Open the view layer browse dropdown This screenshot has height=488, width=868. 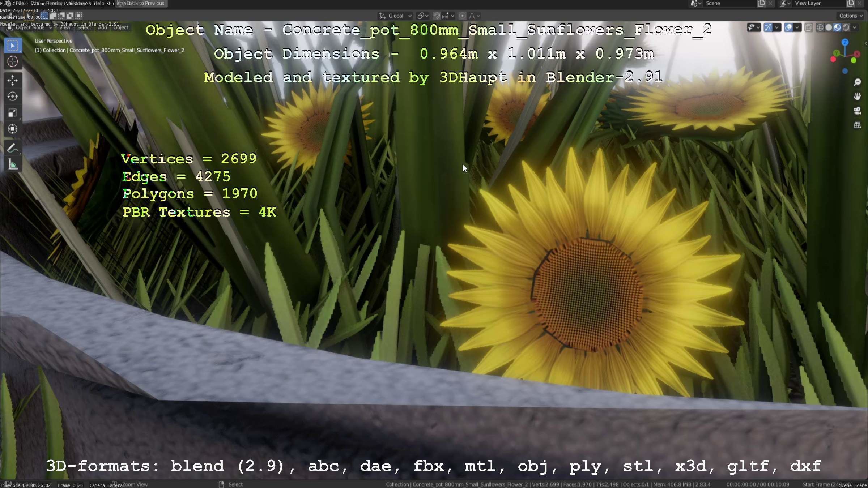tap(785, 3)
